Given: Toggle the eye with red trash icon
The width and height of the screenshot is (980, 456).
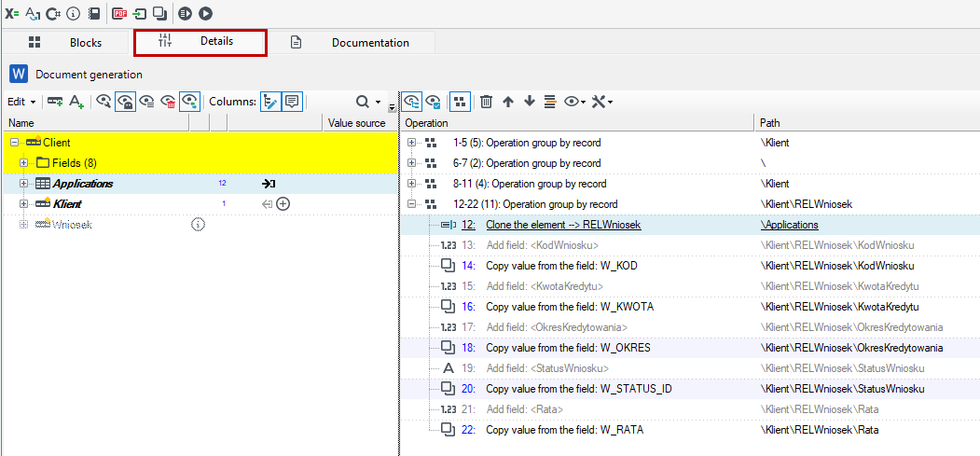Looking at the screenshot, I should 168,102.
